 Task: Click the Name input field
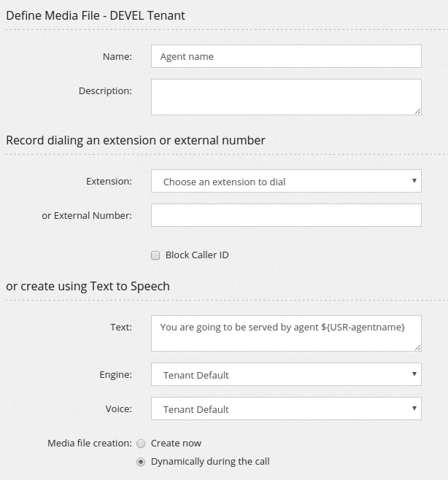coord(286,56)
